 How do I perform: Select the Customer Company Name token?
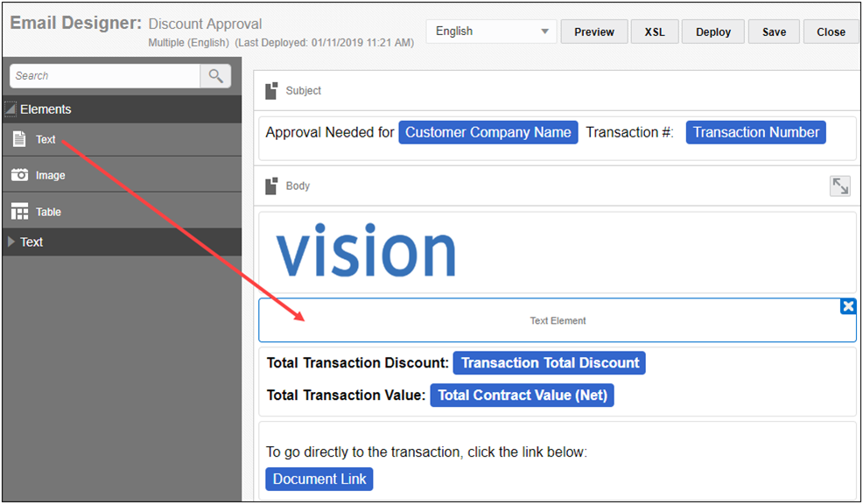click(488, 131)
